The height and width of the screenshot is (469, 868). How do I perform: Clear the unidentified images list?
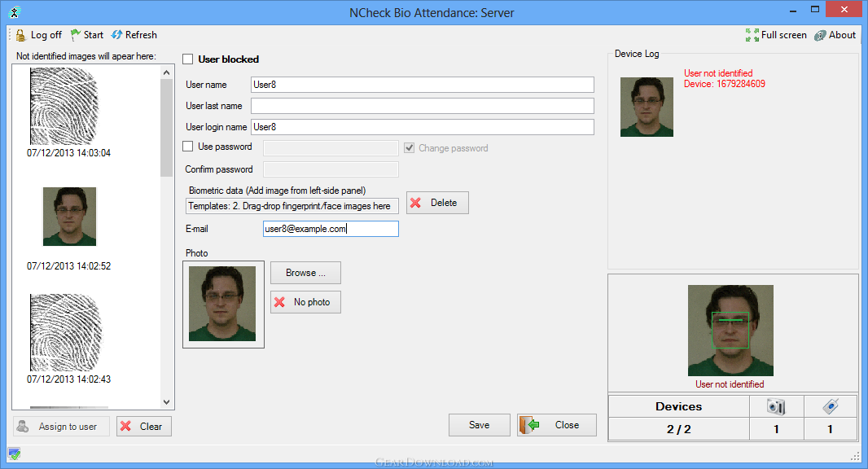[x=144, y=427]
